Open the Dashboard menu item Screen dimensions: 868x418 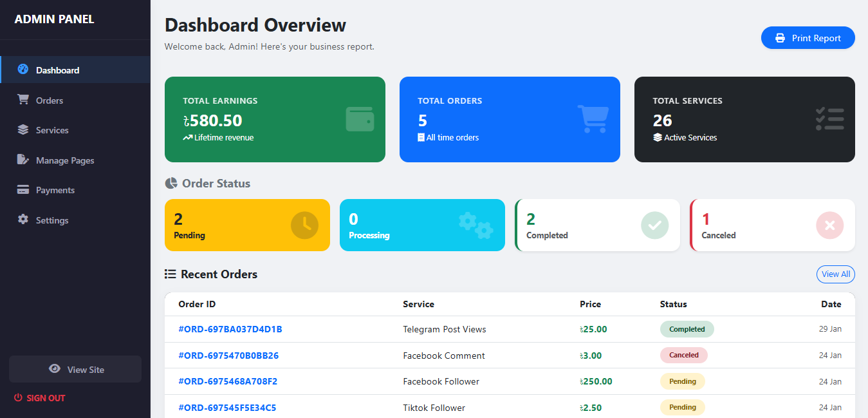(57, 70)
